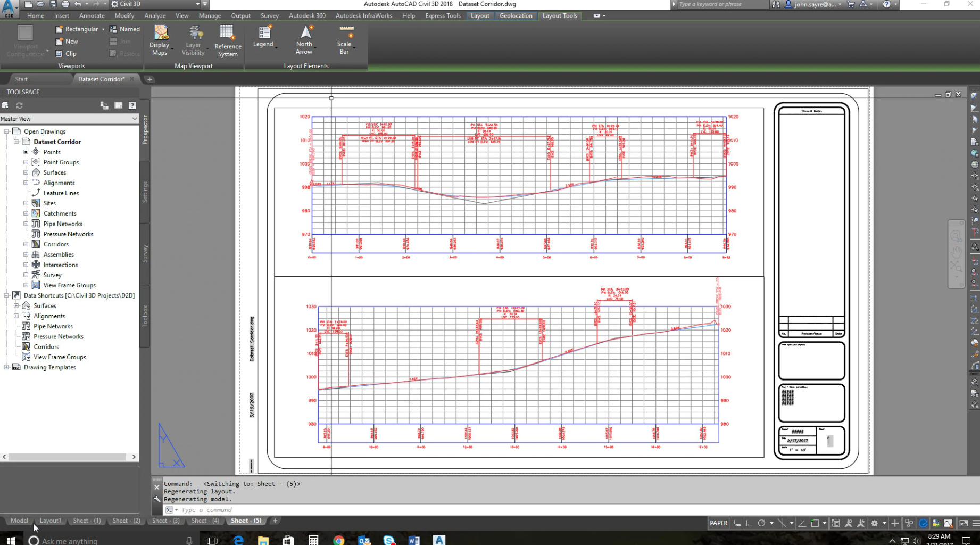Screen dimensions: 980x545
Task: Open Toolspace help via question mark icon
Action: pyautogui.click(x=132, y=105)
